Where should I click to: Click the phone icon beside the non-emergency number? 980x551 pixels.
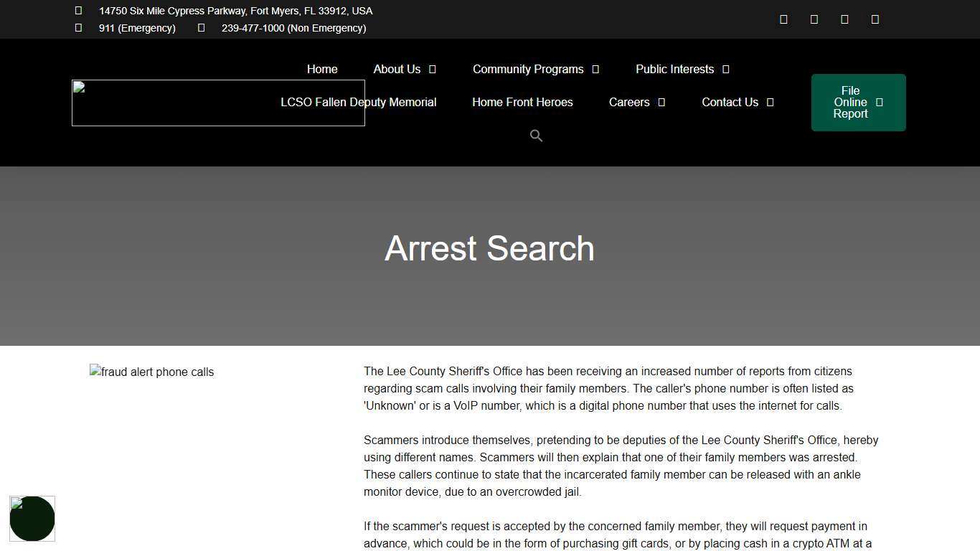click(x=201, y=27)
